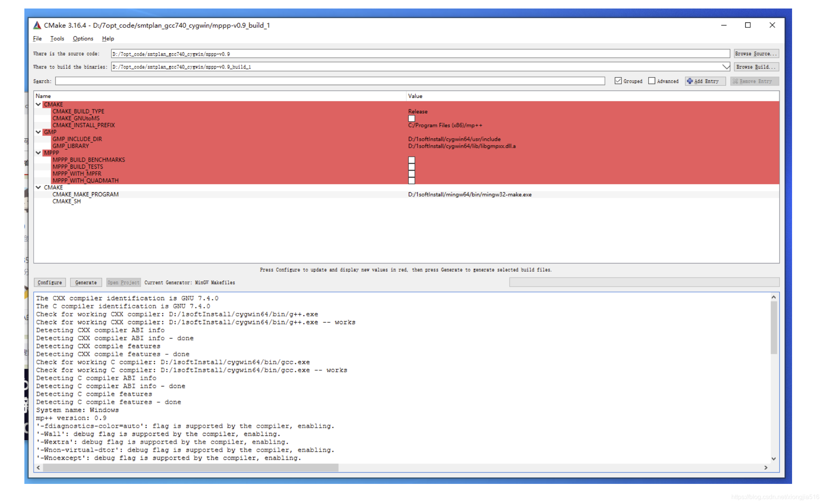Maximize the CMake window

coord(748,25)
